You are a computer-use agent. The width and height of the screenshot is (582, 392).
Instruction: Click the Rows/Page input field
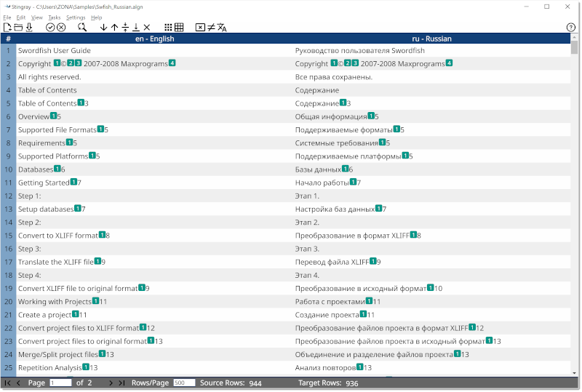184,383
